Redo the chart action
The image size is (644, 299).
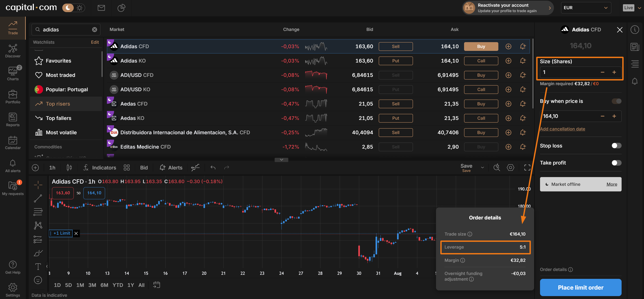227,167
